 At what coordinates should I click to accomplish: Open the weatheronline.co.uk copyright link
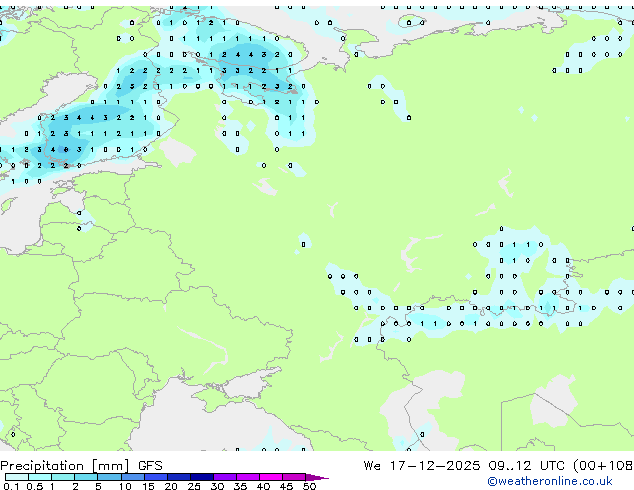(549, 481)
